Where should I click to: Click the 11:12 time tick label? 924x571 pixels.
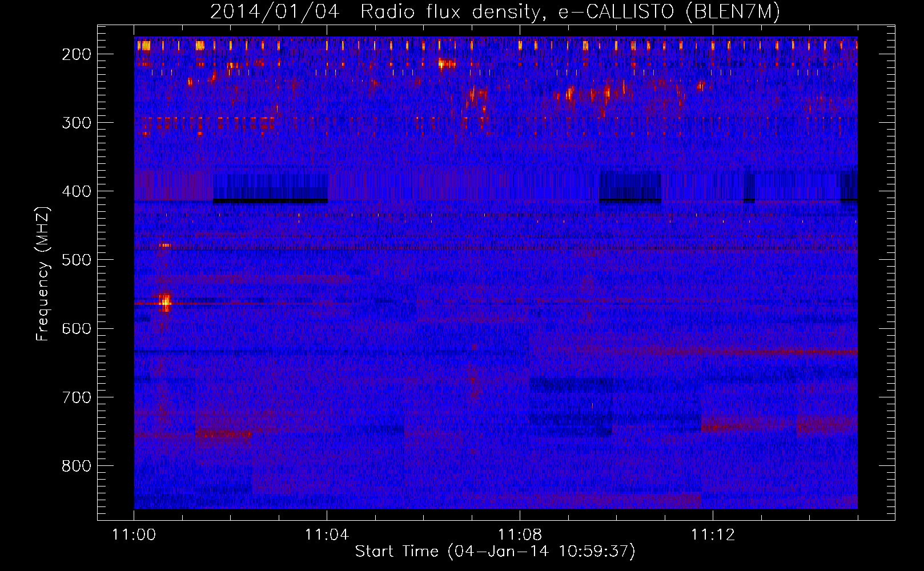[713, 535]
